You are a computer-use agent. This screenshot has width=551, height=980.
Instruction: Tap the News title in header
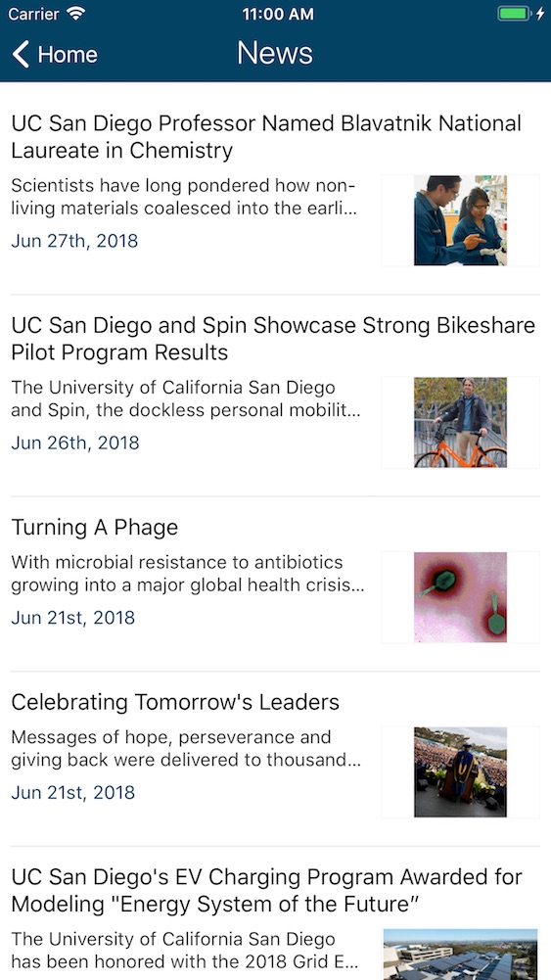tap(275, 53)
